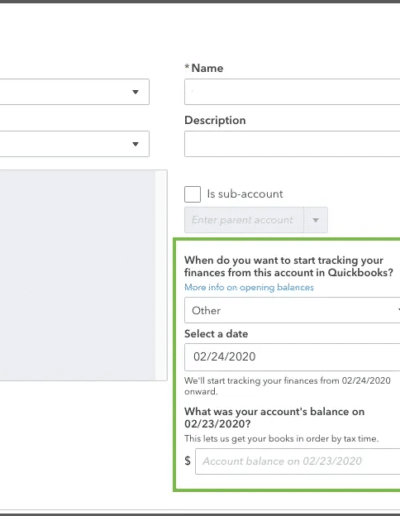
Task: Click the Enter parent account field
Action: (244, 220)
